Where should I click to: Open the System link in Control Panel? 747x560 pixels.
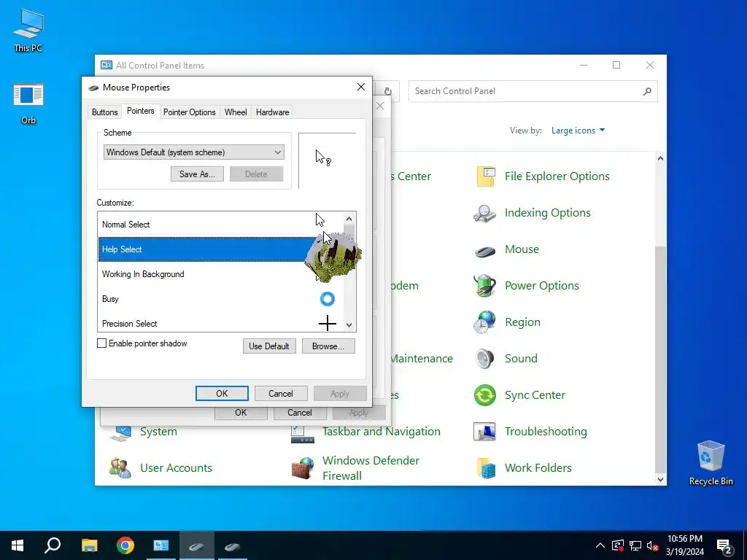[x=158, y=432]
